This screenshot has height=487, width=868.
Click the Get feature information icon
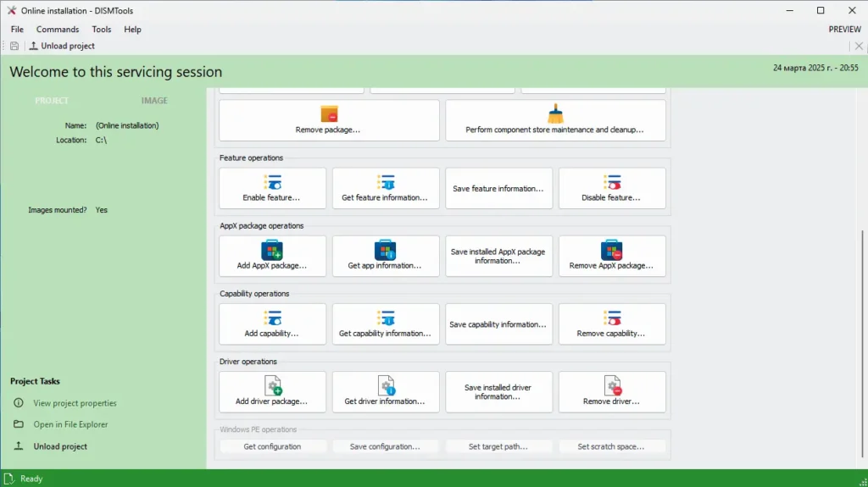(x=386, y=182)
